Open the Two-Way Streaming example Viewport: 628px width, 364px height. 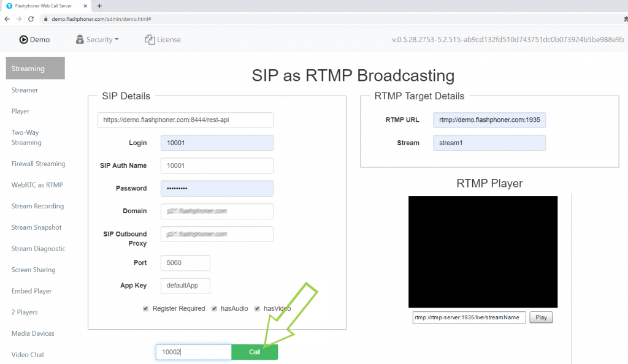[x=26, y=137]
